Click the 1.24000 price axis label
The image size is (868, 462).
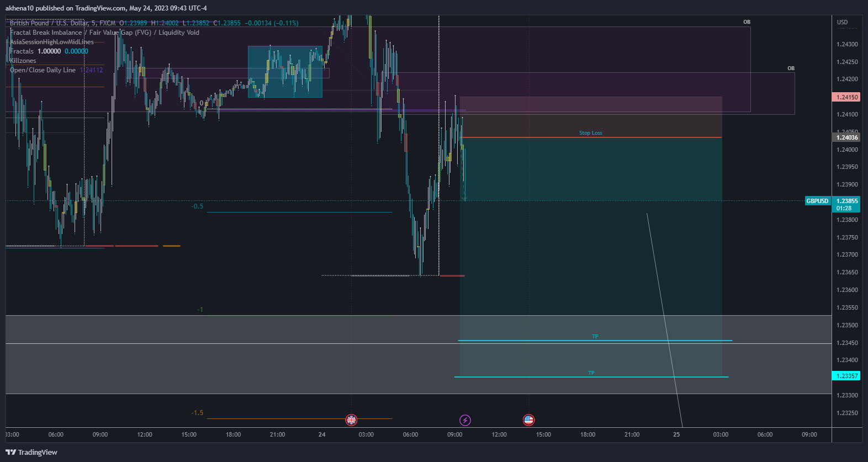coord(847,150)
